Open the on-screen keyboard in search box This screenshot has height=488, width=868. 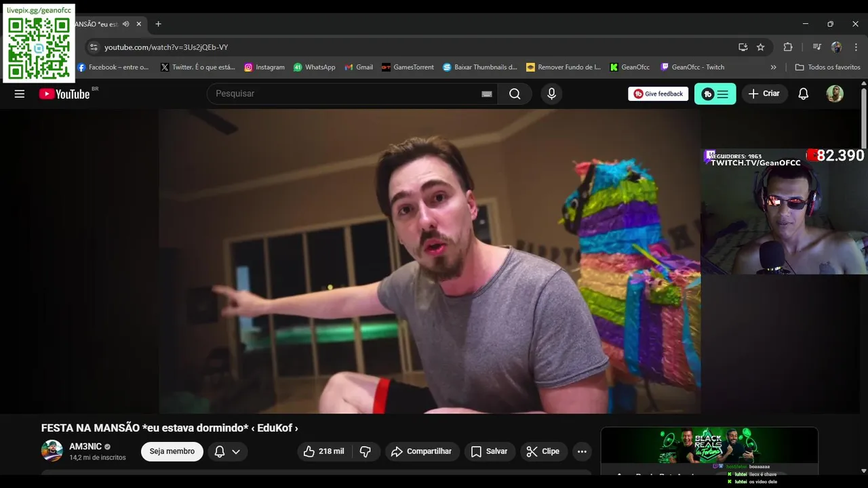tap(487, 94)
